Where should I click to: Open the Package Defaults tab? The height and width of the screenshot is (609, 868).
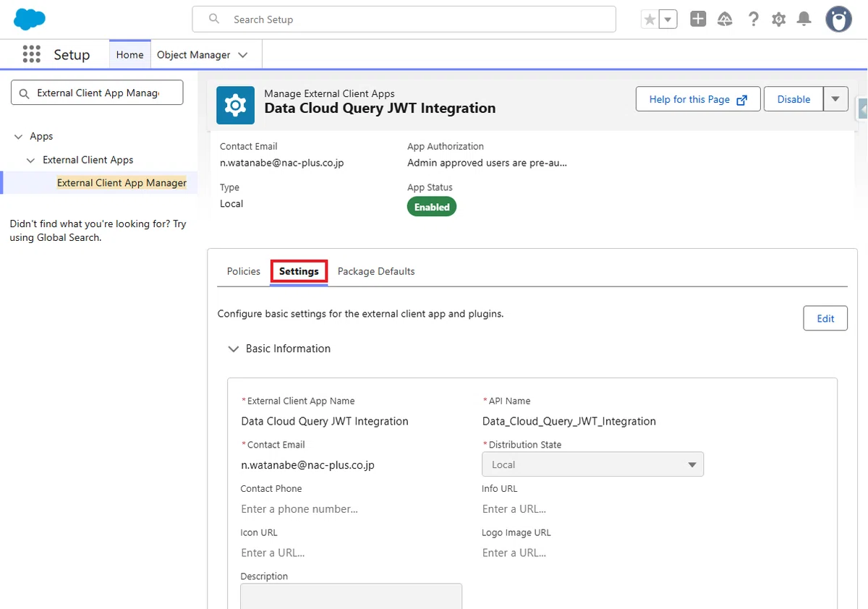[x=376, y=271]
